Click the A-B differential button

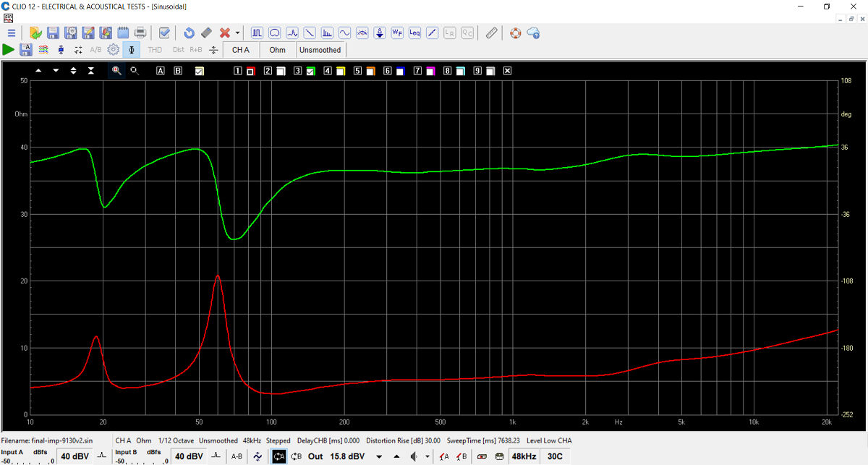[x=237, y=456]
